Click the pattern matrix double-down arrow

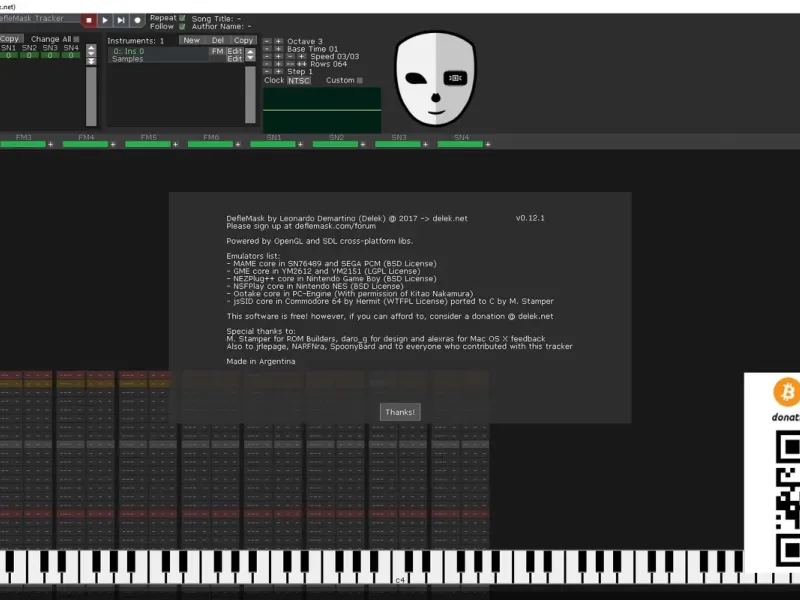coord(91,61)
